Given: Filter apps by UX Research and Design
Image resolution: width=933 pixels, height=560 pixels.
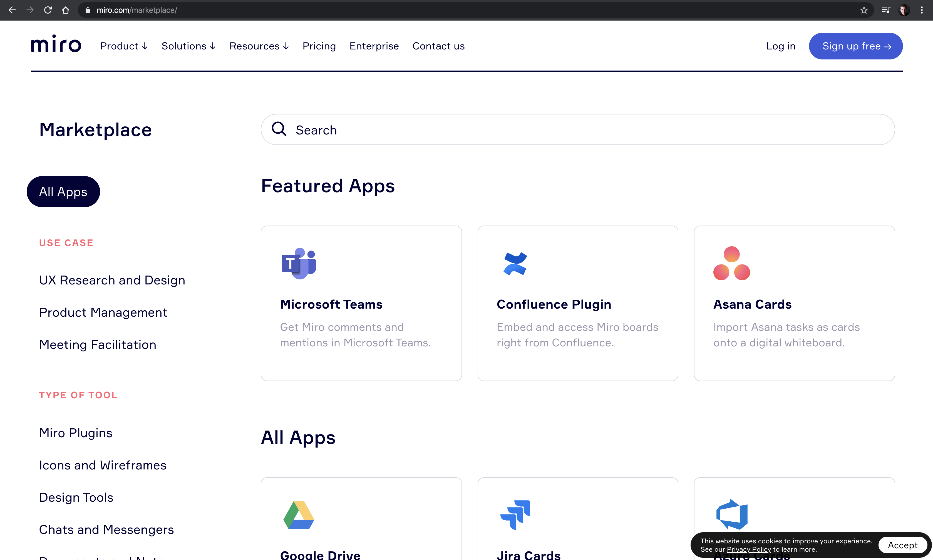Looking at the screenshot, I should [x=112, y=280].
